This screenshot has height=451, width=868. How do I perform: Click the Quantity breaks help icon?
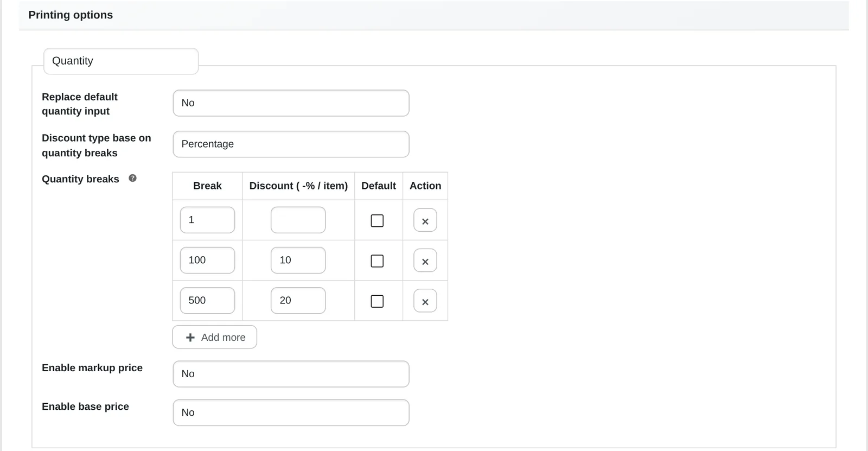click(x=132, y=178)
